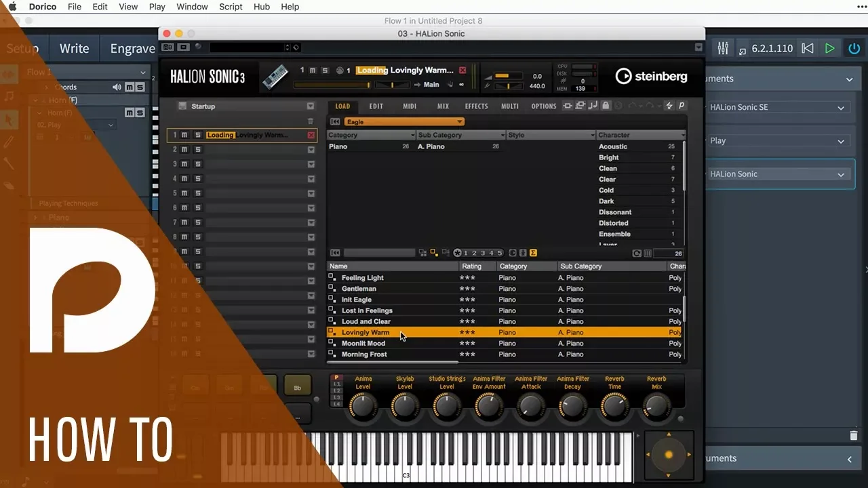Switch to the EDIT tab

(x=376, y=106)
